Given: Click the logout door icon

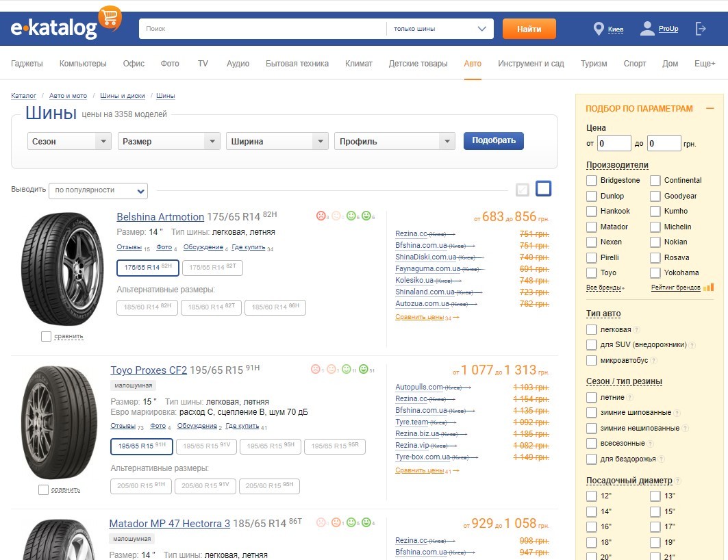Looking at the screenshot, I should click(x=701, y=29).
